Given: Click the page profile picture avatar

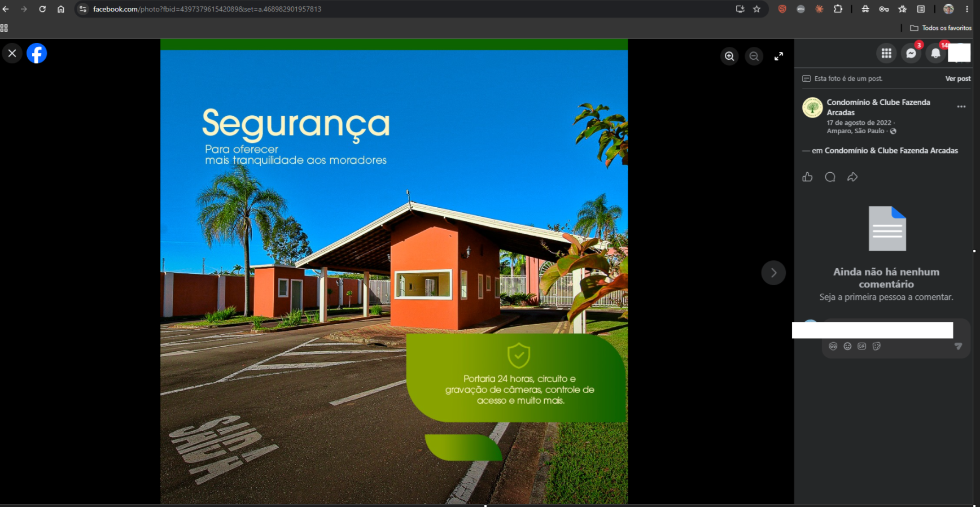Looking at the screenshot, I should coord(812,107).
